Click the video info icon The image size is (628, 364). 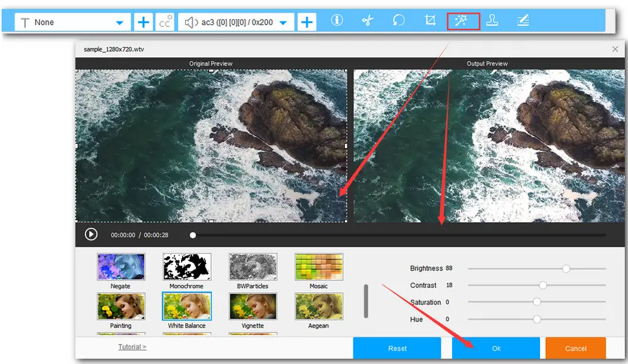(337, 21)
